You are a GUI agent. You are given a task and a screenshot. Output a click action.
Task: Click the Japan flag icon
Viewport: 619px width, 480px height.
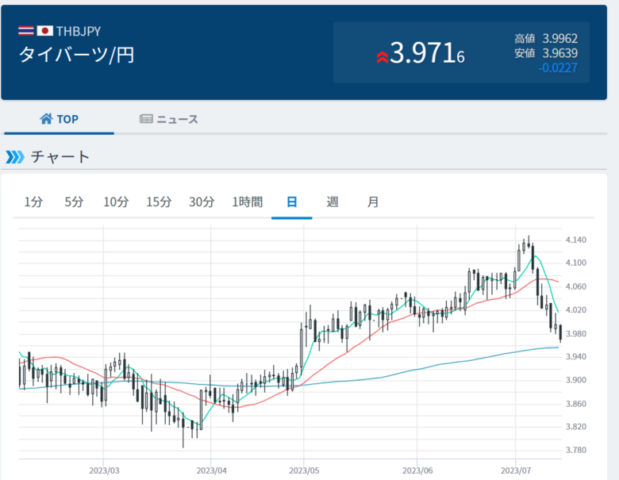(45, 31)
